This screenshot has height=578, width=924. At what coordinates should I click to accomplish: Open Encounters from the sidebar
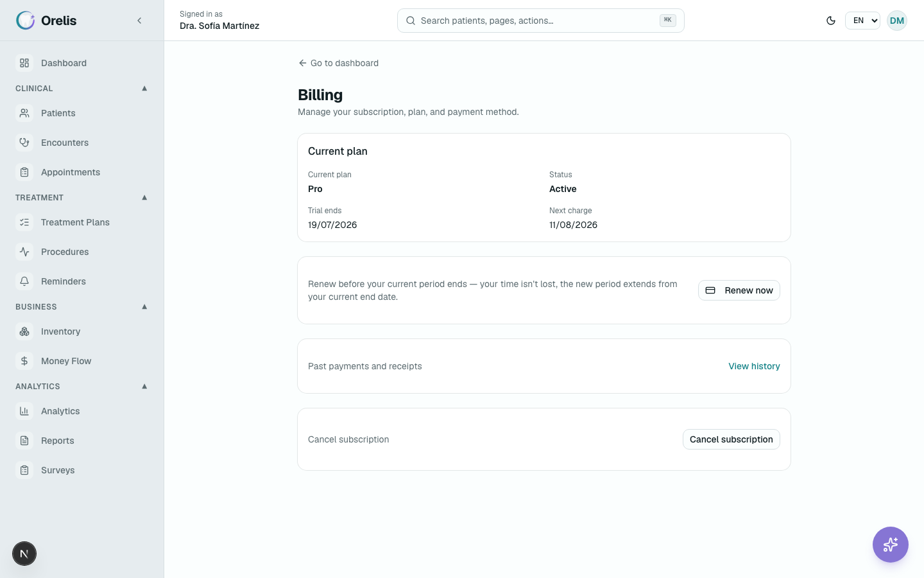[x=82, y=143]
